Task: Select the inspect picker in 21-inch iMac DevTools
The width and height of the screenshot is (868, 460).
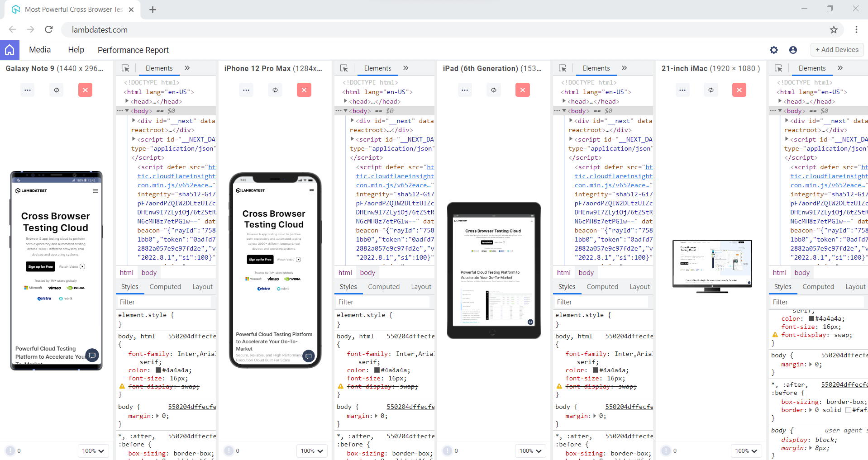Action: coord(778,68)
